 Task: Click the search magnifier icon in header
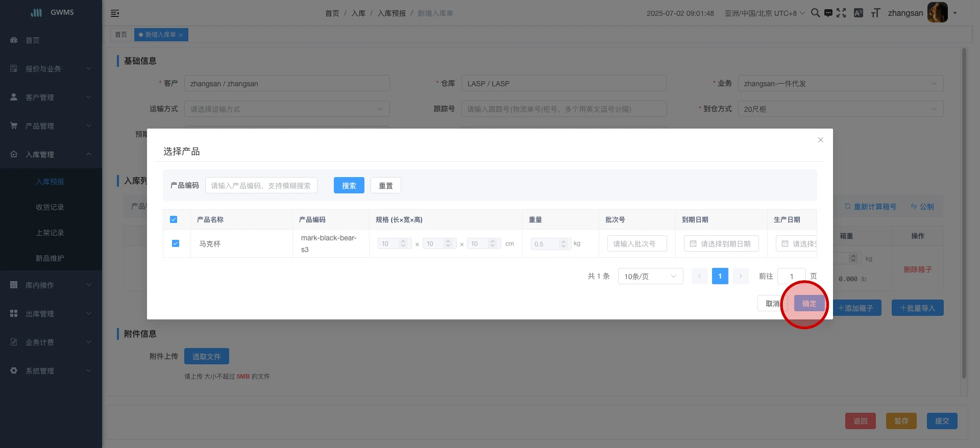(815, 13)
